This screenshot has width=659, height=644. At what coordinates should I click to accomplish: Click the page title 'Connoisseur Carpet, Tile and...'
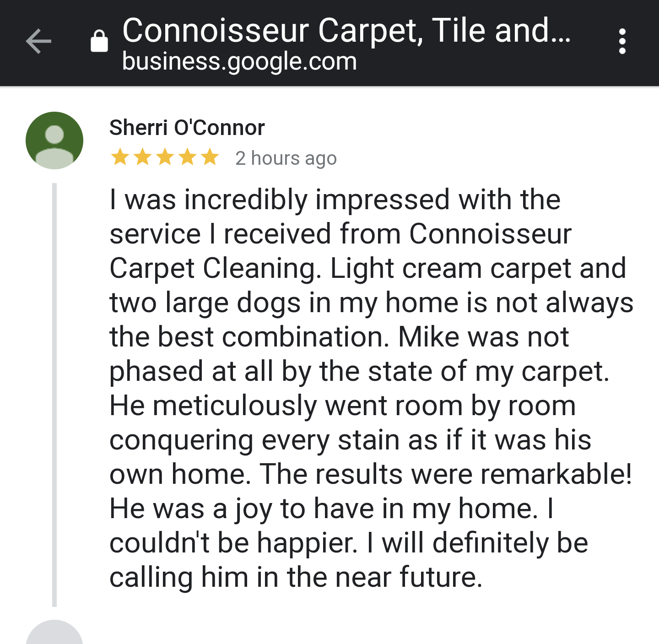pyautogui.click(x=346, y=30)
